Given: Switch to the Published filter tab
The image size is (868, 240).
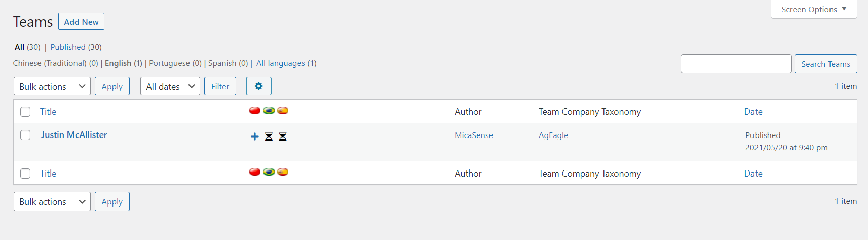Looking at the screenshot, I should [x=68, y=47].
